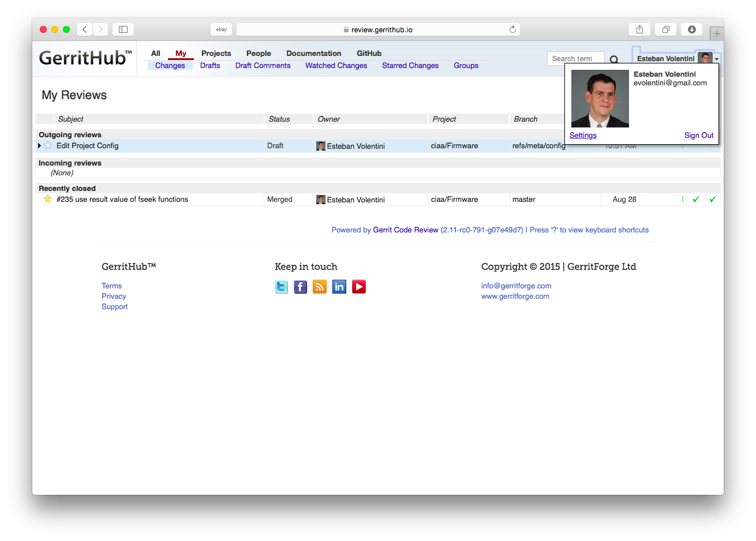This screenshot has height=541, width=756.
Task: Open the Twitter social icon
Action: [281, 287]
